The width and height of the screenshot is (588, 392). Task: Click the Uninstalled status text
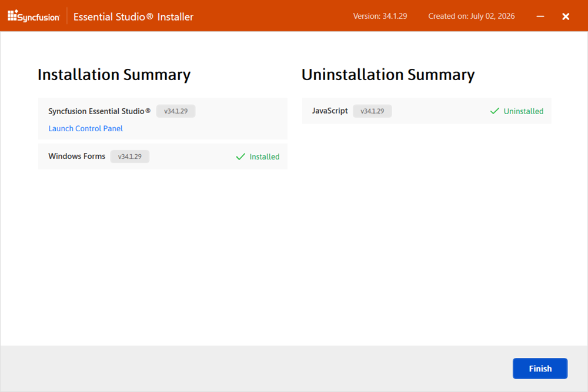[x=523, y=111]
